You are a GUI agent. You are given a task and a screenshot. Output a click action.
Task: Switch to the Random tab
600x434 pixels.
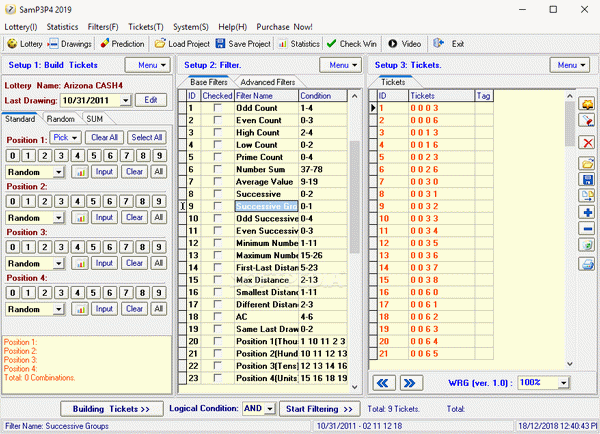point(60,119)
